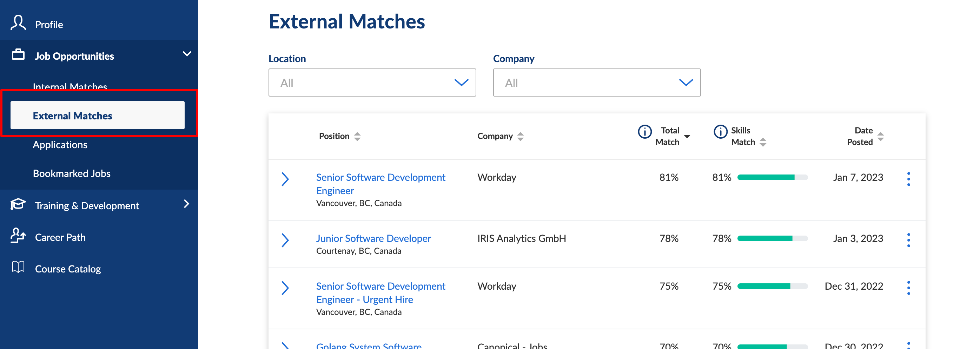The height and width of the screenshot is (349, 980).
Task: Expand the Urgent Hire job row
Action: [x=285, y=288]
